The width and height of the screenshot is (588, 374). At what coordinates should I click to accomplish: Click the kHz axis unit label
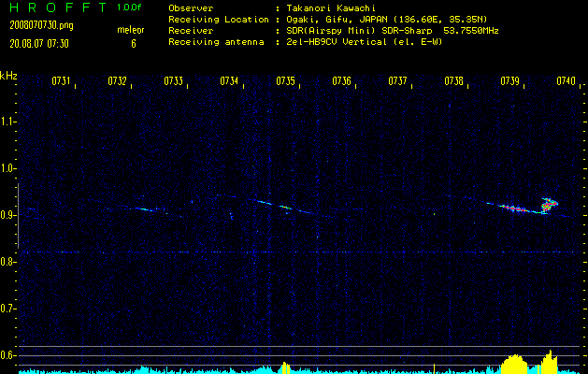pos(8,76)
